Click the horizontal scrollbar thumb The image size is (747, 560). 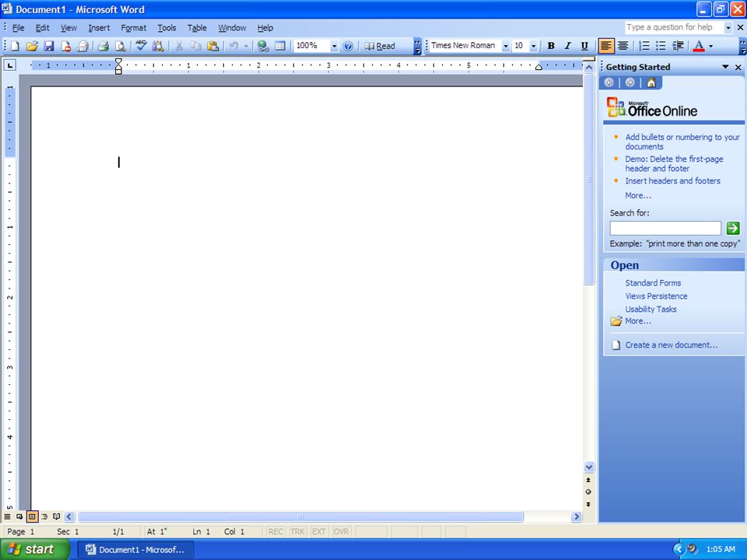(300, 516)
